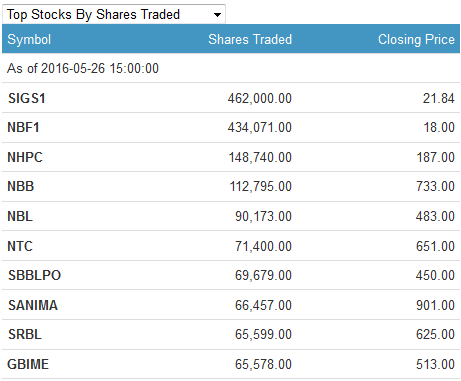Viewport: 461px width, 381px height.
Task: Click the Shares Traded column header
Action: pos(250,39)
